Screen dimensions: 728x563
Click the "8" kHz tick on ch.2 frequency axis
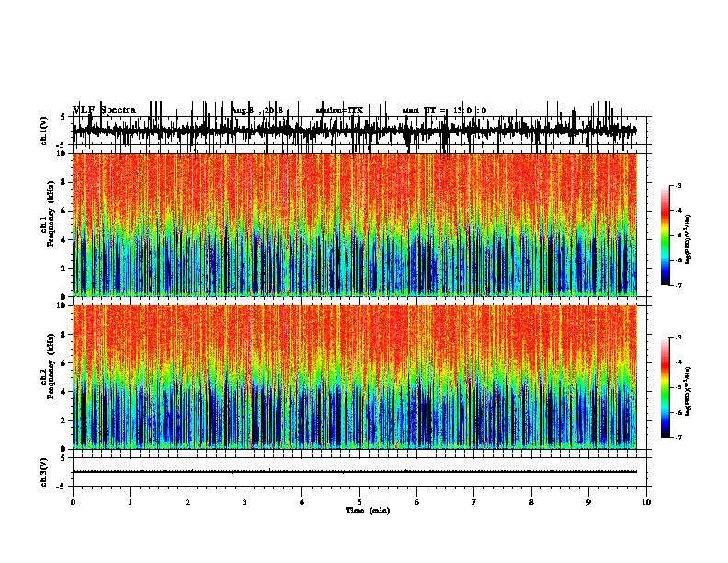64,335
